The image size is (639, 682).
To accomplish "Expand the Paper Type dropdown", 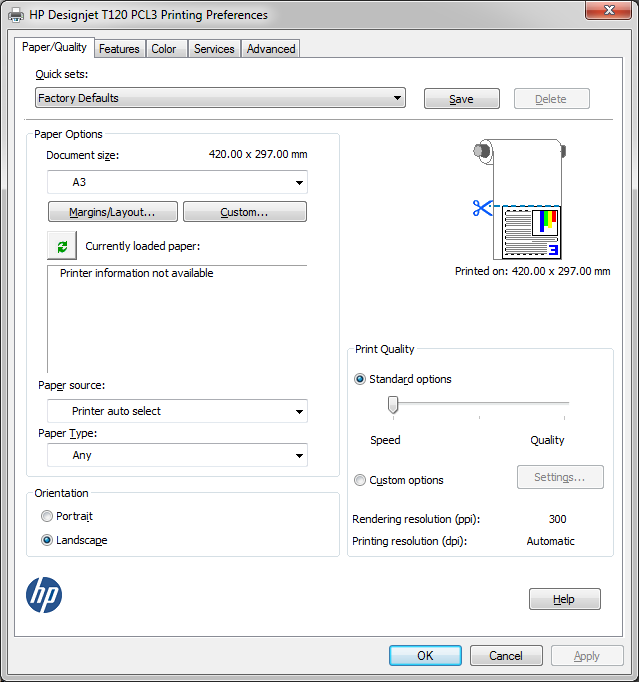I will click(177, 455).
